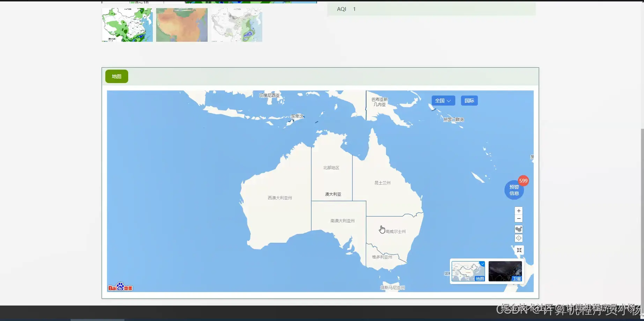The width and height of the screenshot is (644, 321).
Task: Click the China outline reset-view icon
Action: coord(519,229)
